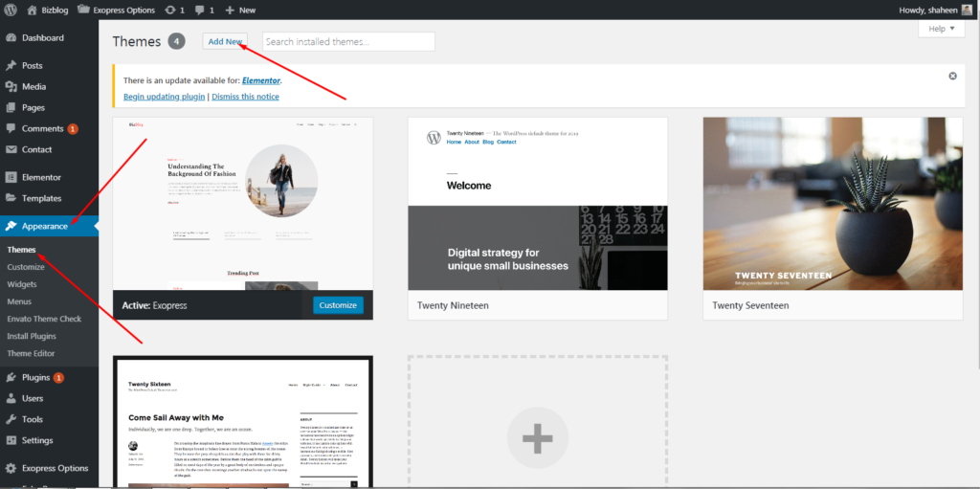Click the Users person icon
Screen dimensions: 980x489
pos(11,398)
